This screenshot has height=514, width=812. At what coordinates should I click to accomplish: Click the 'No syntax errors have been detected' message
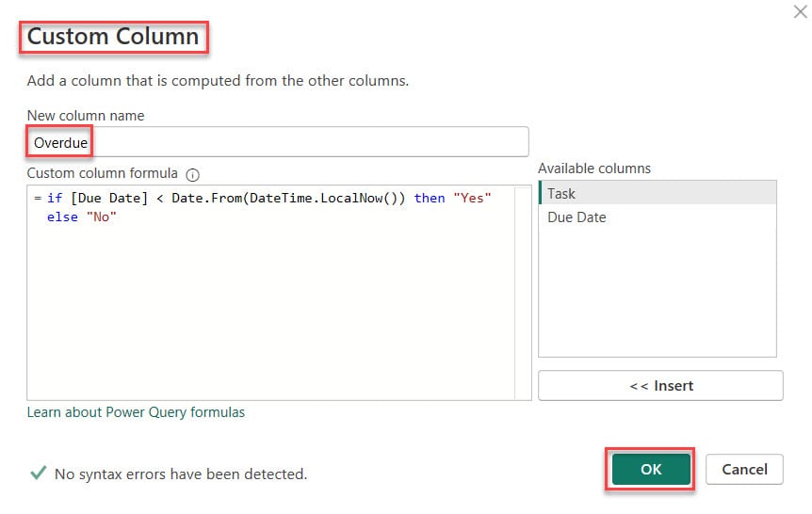[181, 474]
